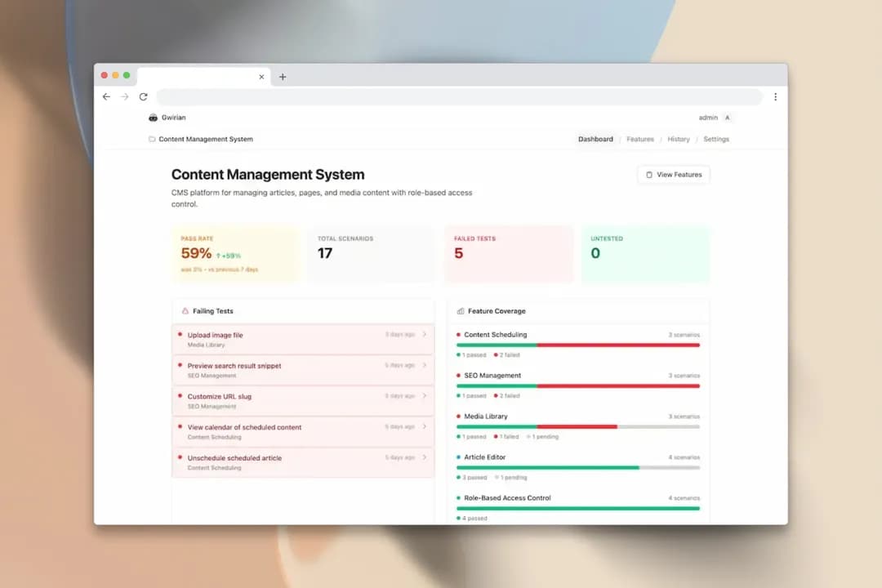Select Role-Based Access Control feature title
This screenshot has height=588, width=882.
[x=507, y=498]
